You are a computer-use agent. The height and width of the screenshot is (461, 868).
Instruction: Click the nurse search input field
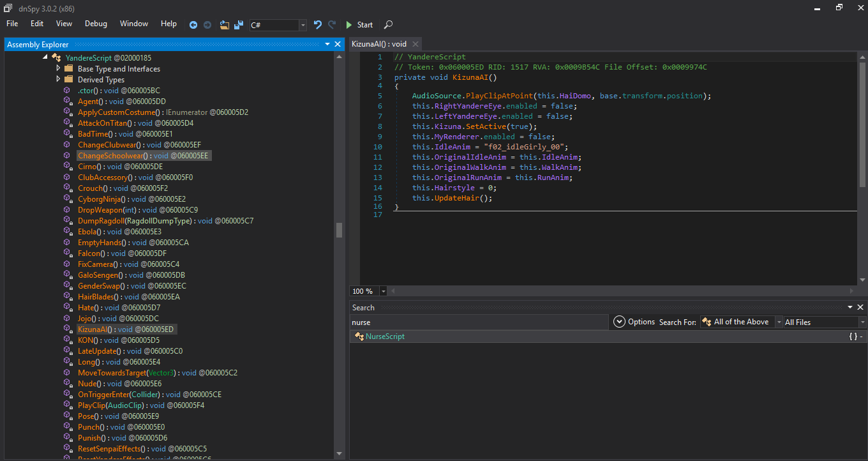pos(479,322)
